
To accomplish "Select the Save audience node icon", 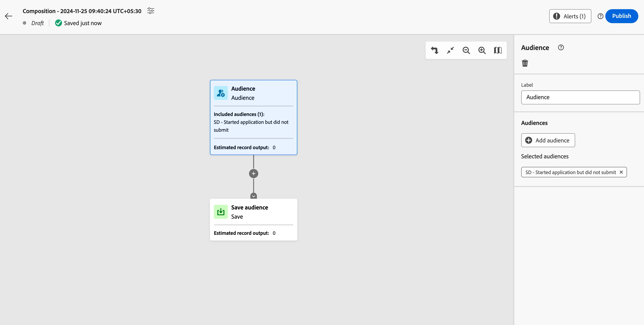I will tap(221, 212).
